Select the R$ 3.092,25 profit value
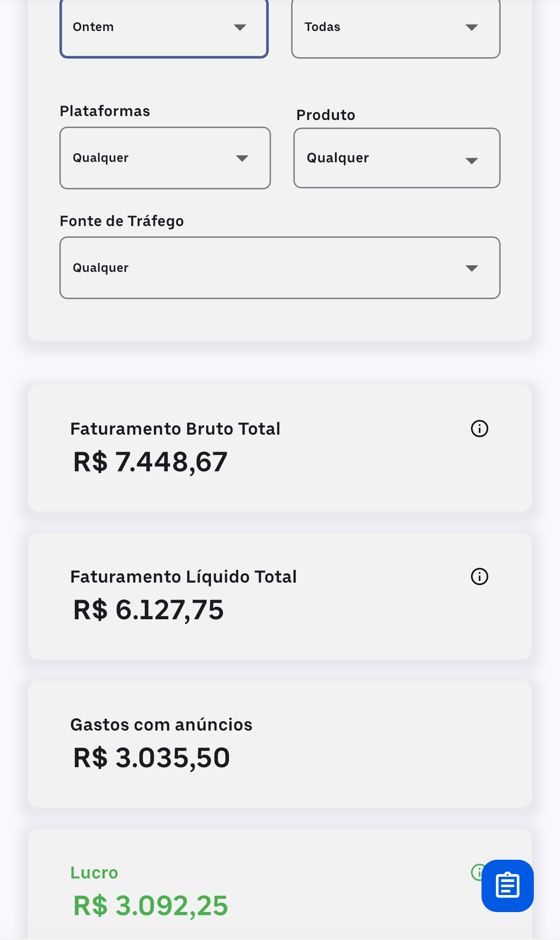 150,906
